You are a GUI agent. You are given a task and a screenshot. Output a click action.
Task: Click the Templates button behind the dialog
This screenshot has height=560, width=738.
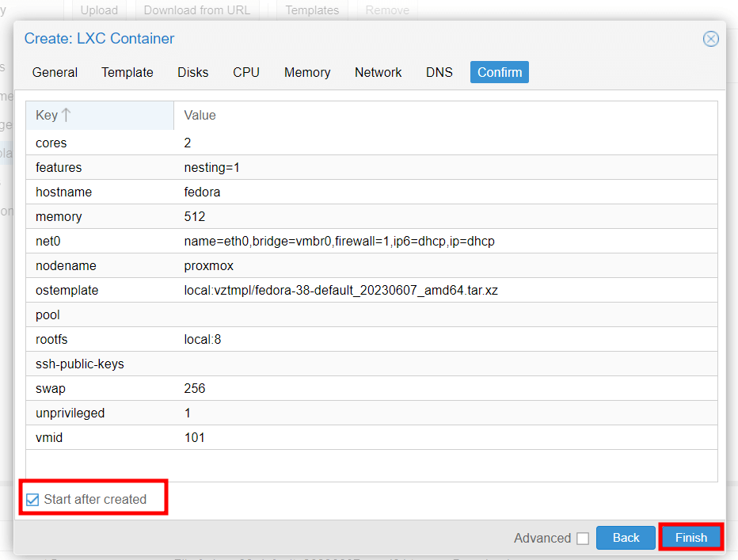[x=312, y=10]
